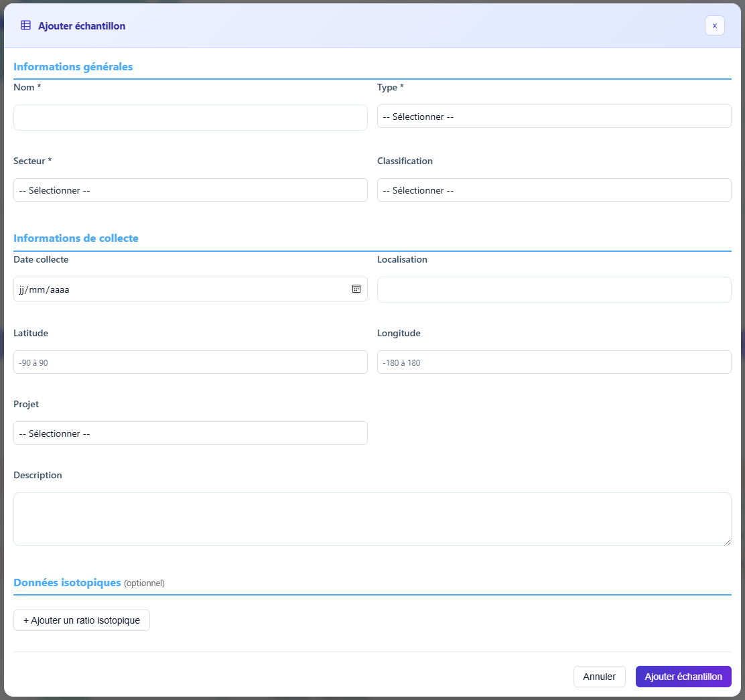Click the table icon in the dialog header

25,25
